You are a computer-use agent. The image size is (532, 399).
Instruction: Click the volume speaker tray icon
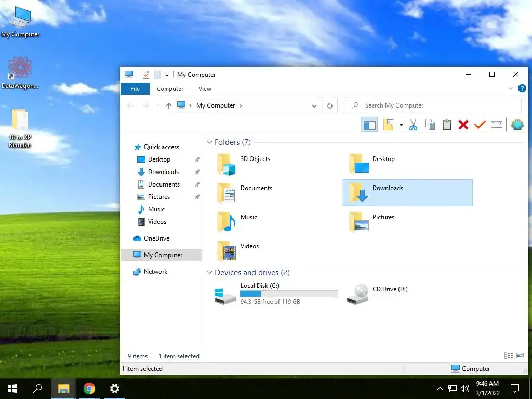coord(465,389)
